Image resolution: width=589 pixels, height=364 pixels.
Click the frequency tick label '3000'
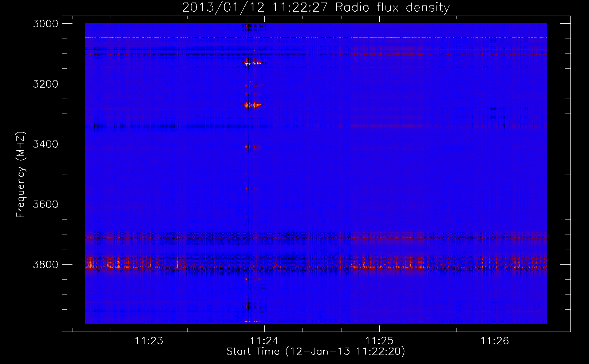point(46,24)
